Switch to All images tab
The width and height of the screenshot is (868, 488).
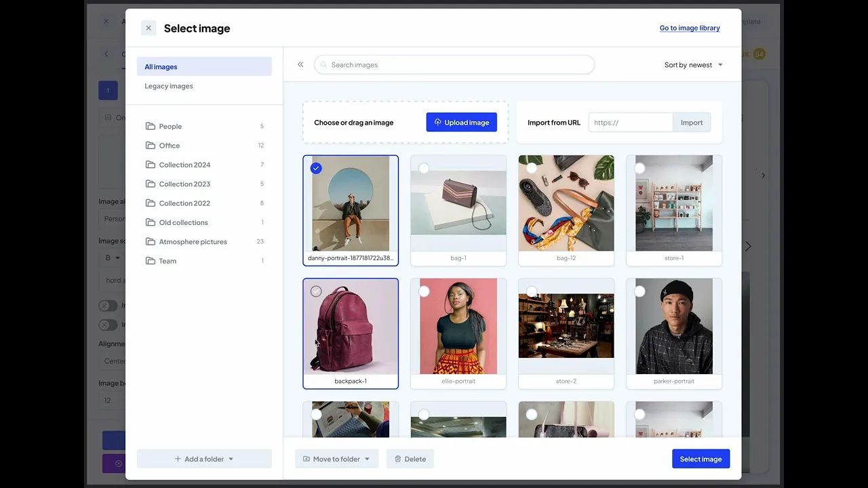tap(204, 66)
